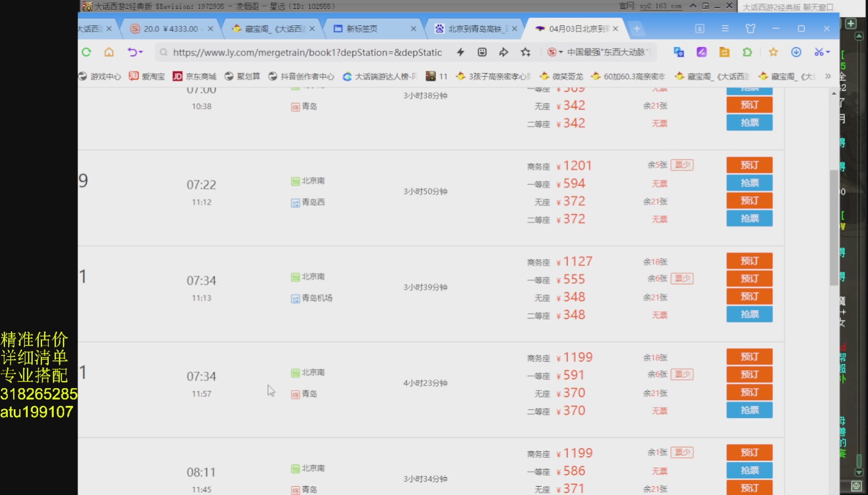Click the share arrow icon in address bar
Screen dimensions: 868x495
[503, 52]
